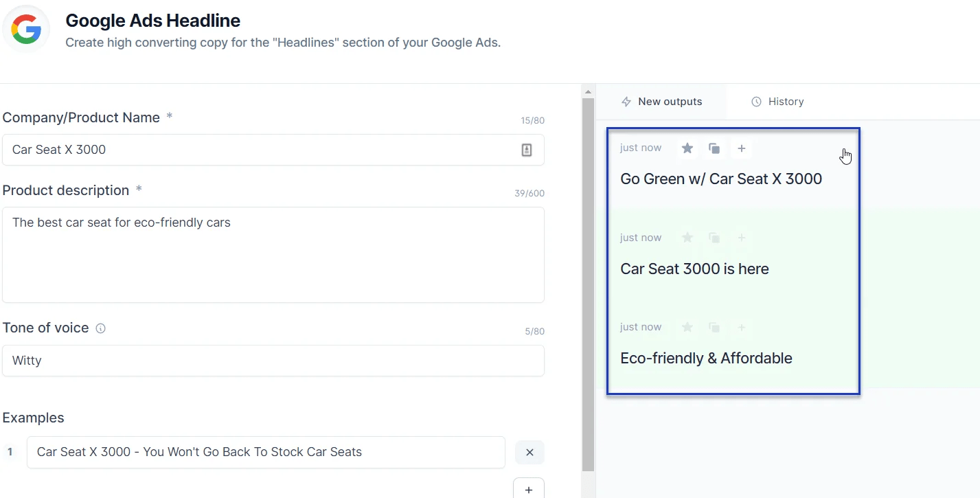980x498 pixels.
Task: Star the 'Eco-friendly & Affordable' output
Action: click(687, 327)
